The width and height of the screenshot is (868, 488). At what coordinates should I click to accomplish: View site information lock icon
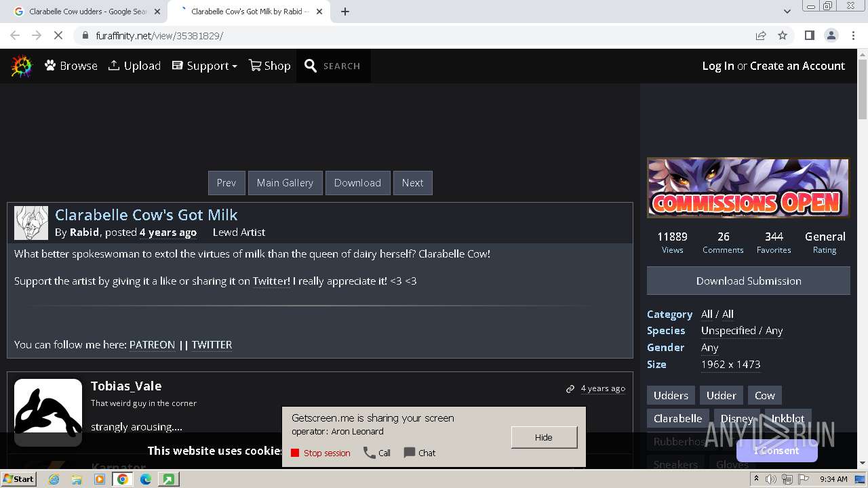(85, 35)
